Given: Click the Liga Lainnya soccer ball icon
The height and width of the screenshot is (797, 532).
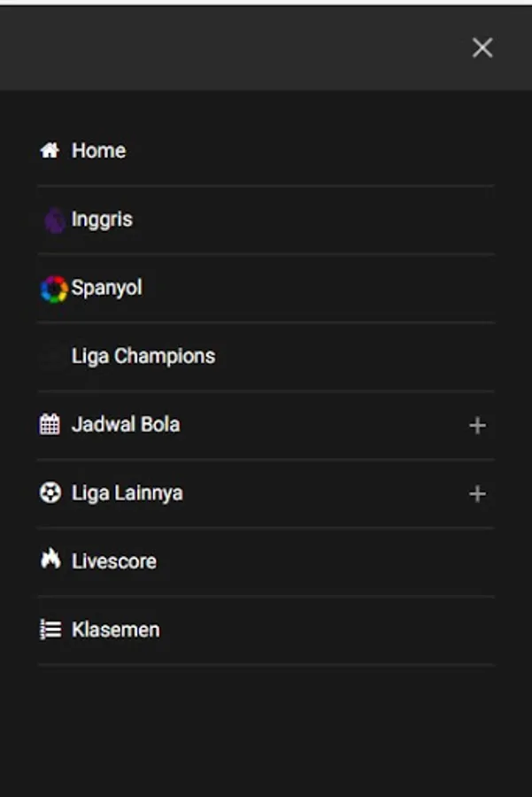Looking at the screenshot, I should (50, 492).
